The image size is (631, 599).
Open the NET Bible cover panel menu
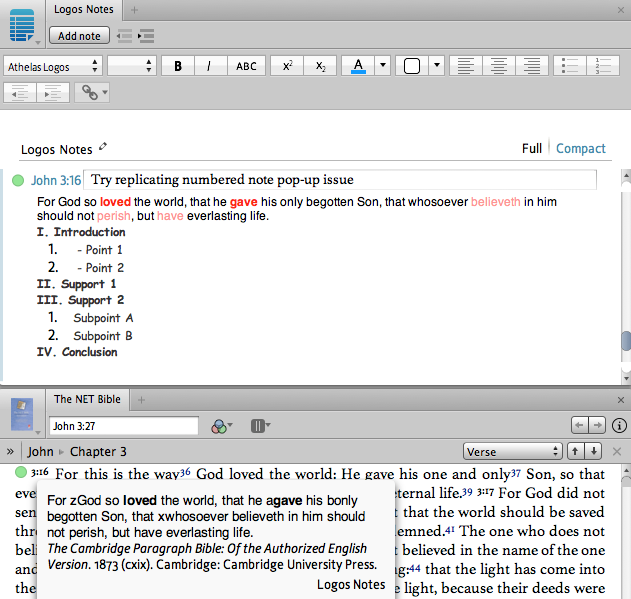(22, 415)
